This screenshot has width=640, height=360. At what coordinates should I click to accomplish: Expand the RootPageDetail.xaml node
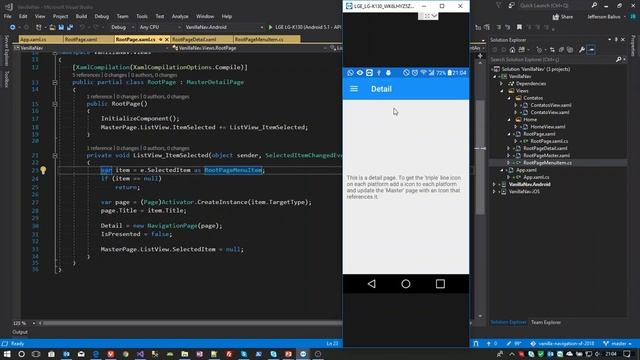pyautogui.click(x=509, y=148)
